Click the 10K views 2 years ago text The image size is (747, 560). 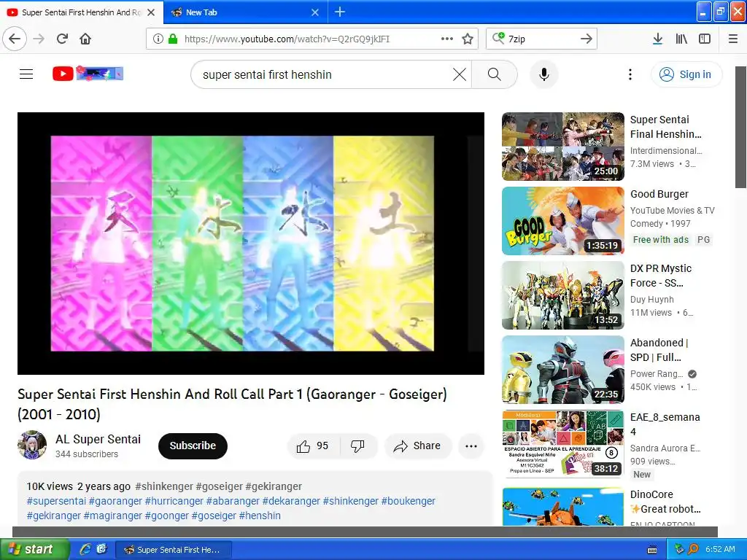point(78,486)
